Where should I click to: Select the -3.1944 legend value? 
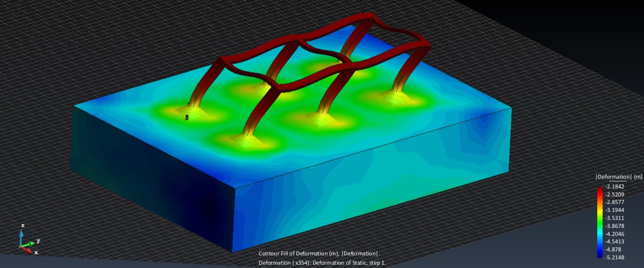click(615, 210)
